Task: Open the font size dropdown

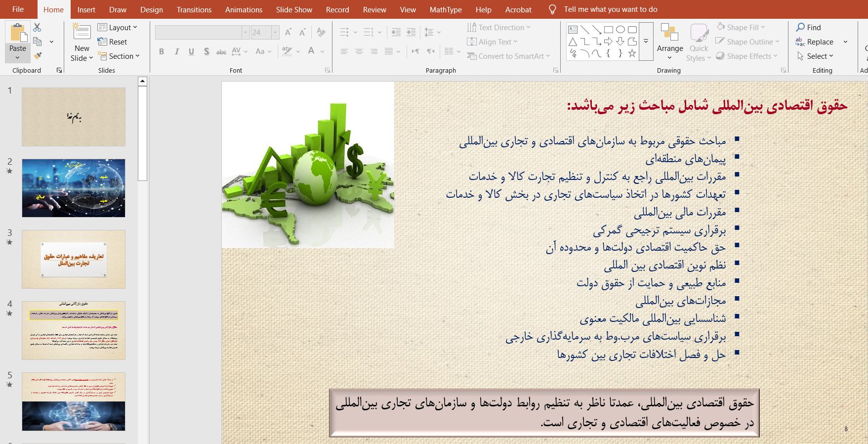Action: click(275, 33)
